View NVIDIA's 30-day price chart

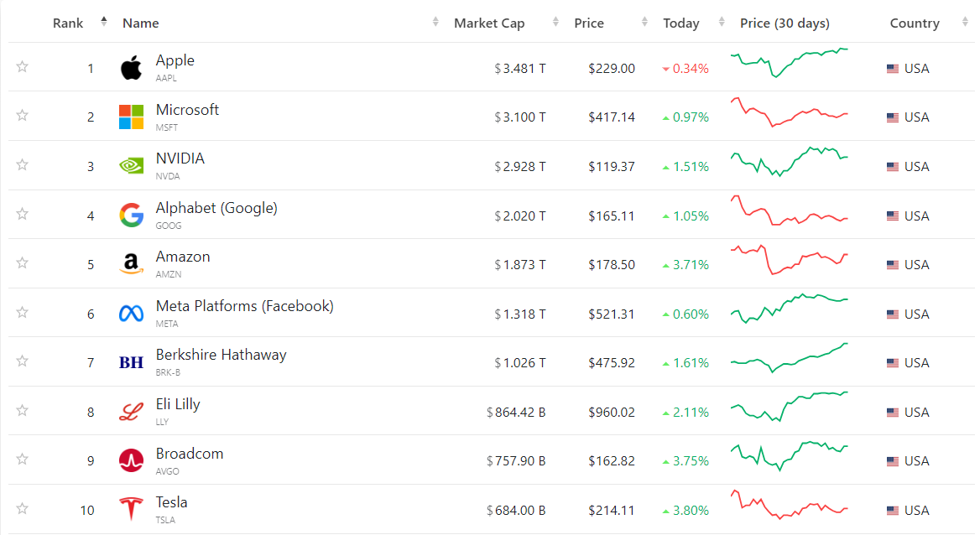789,161
